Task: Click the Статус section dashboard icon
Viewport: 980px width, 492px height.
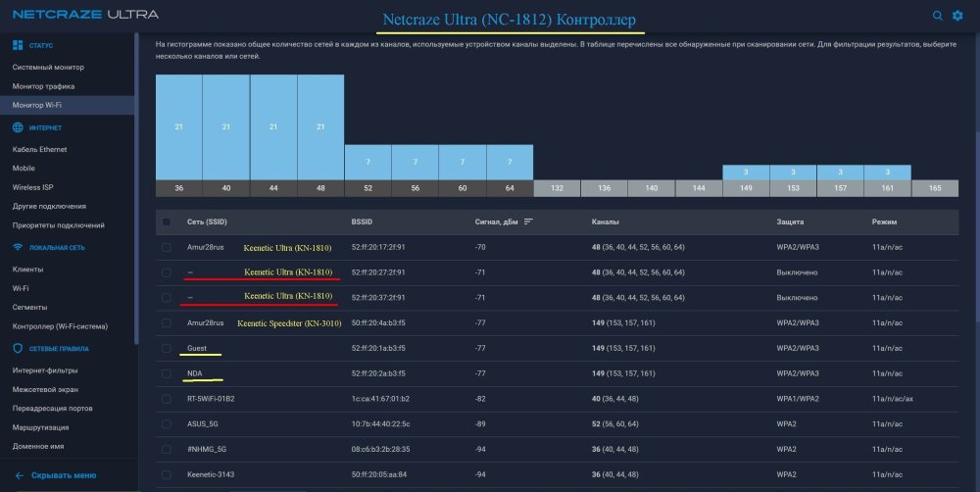Action: [x=18, y=45]
